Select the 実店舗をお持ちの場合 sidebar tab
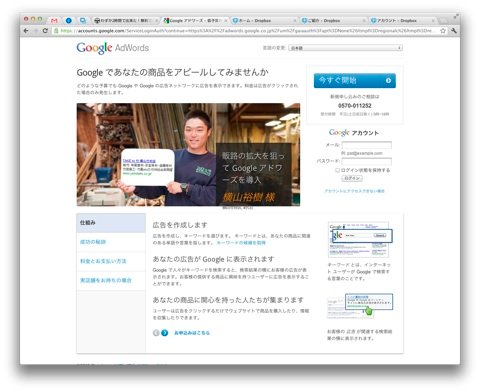The image size is (480, 392). pyautogui.click(x=111, y=281)
